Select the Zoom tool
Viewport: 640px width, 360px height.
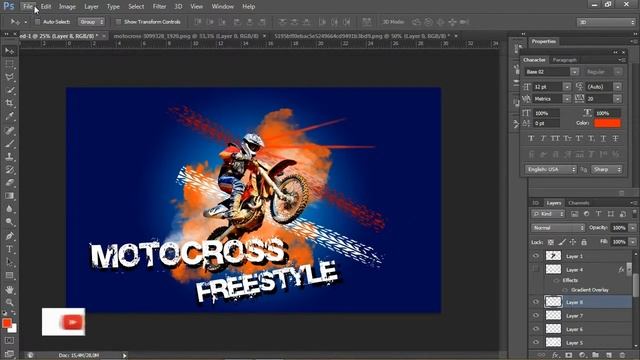(10, 302)
